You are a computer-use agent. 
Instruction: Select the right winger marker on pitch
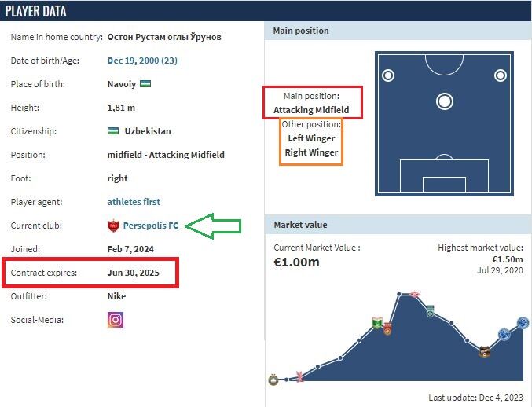[500, 75]
